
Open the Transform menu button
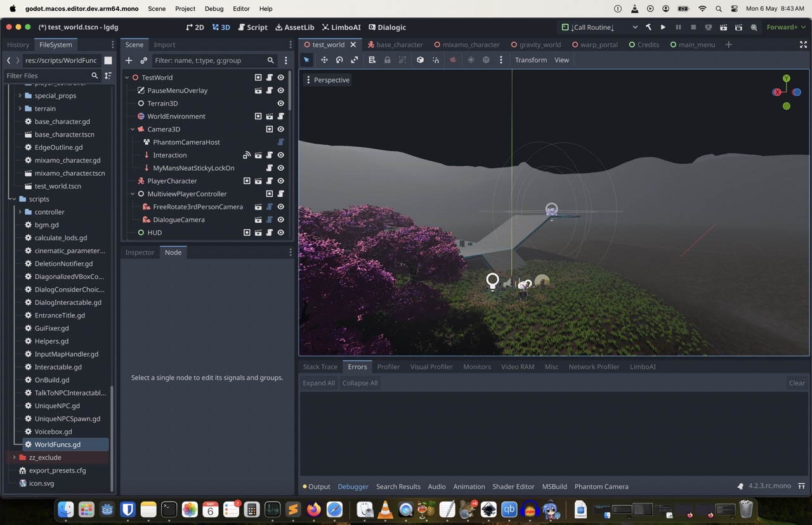531,60
